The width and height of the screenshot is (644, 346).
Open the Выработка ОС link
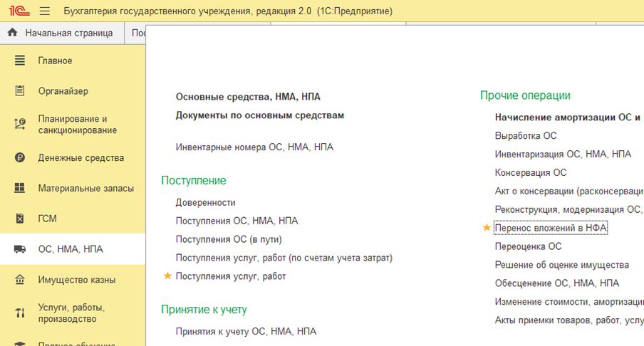pos(526,136)
